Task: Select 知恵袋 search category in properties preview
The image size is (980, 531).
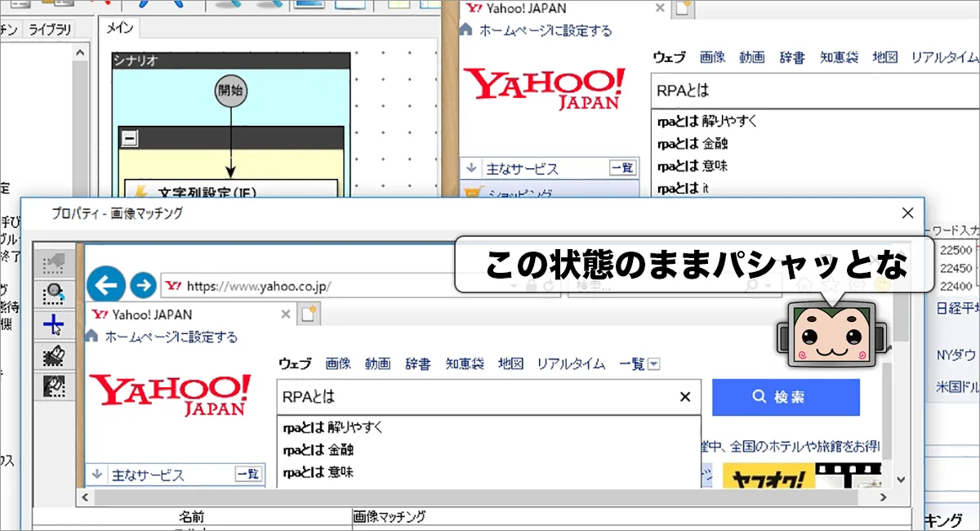Action: (465, 364)
